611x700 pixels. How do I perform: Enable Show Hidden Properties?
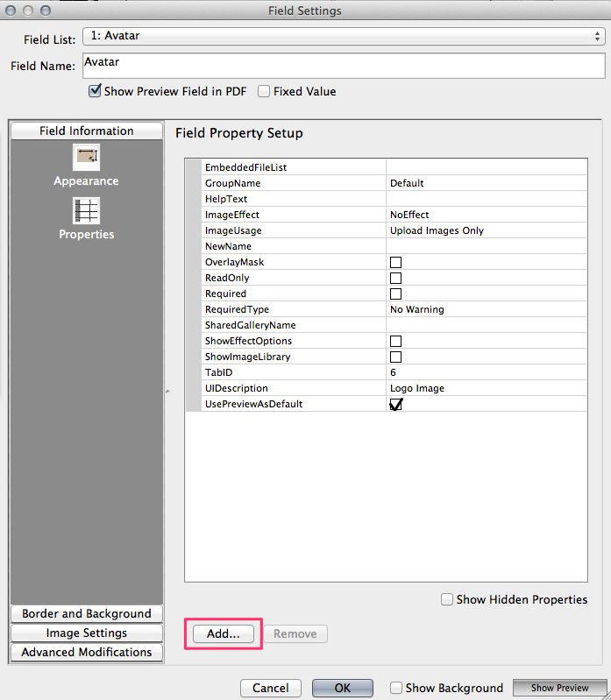[x=447, y=599]
